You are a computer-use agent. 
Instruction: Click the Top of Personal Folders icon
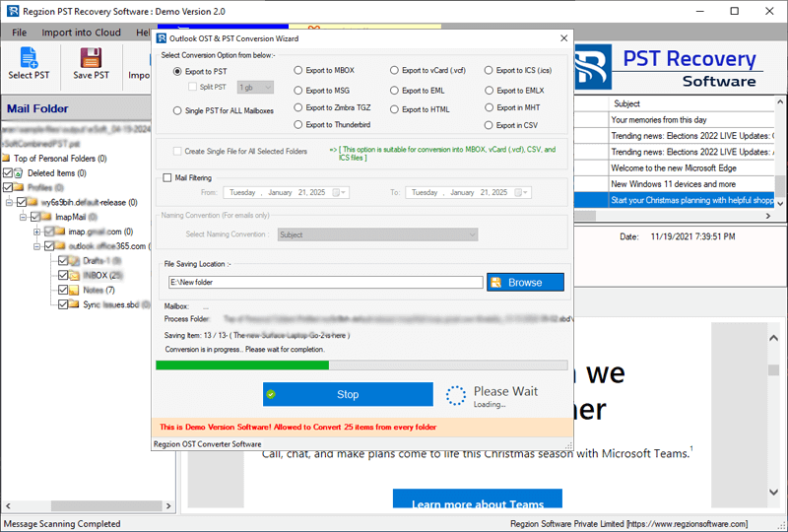pos(6,158)
